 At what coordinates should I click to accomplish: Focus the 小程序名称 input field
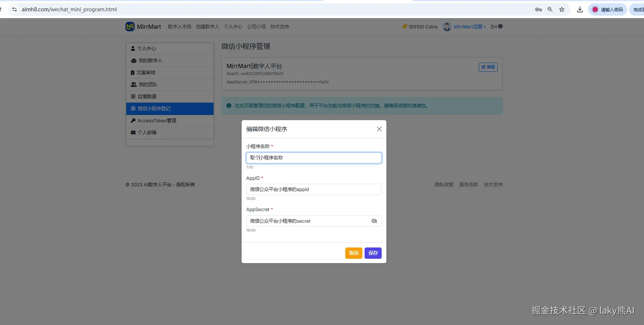314,158
